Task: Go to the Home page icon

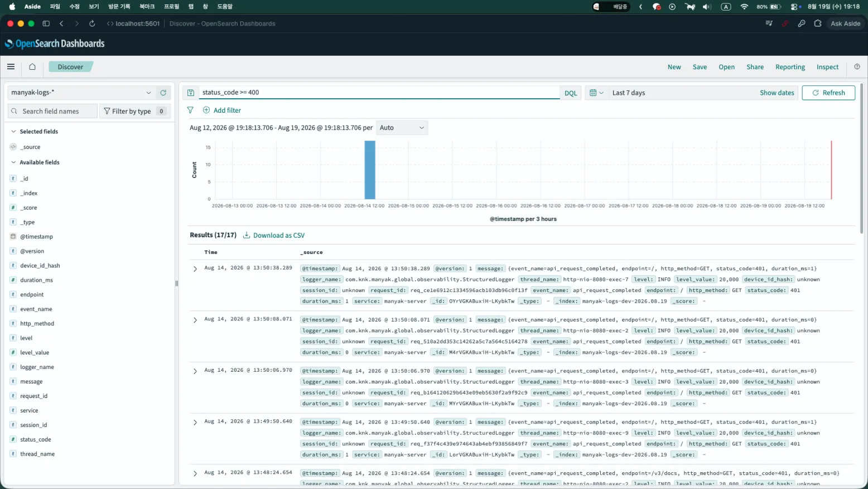Action: 32,66
